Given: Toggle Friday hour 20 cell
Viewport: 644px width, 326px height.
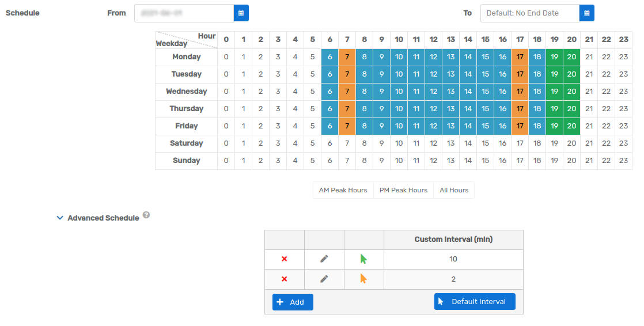Looking at the screenshot, I should pyautogui.click(x=572, y=126).
